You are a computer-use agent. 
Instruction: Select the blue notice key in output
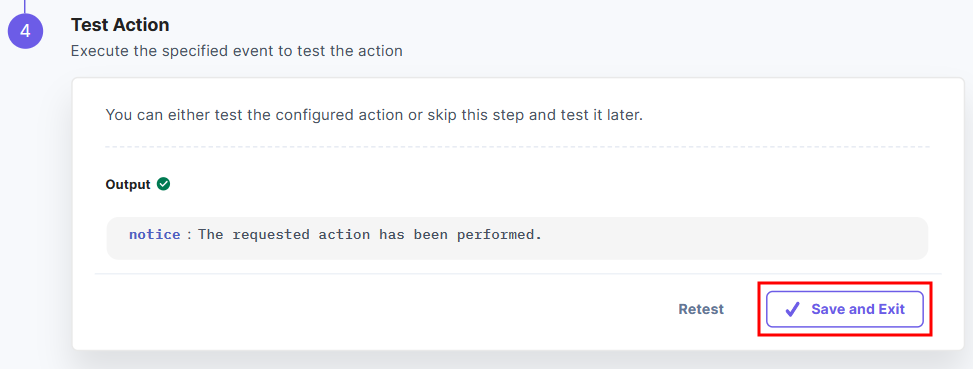pyautogui.click(x=155, y=235)
